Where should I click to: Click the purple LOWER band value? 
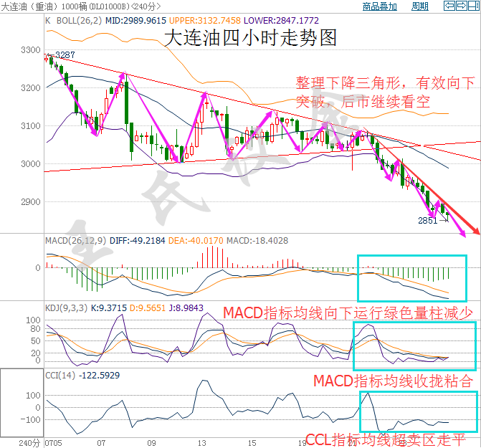pos(309,21)
